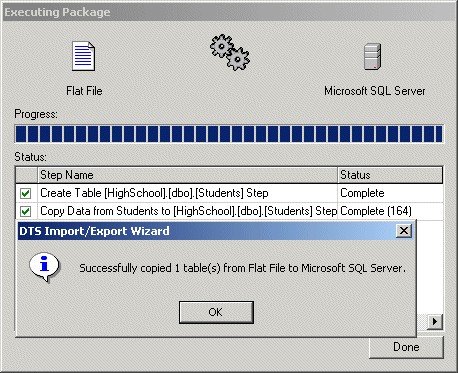The width and height of the screenshot is (458, 373).
Task: Click the 'Complete' status for Create Table
Action: tap(362, 193)
